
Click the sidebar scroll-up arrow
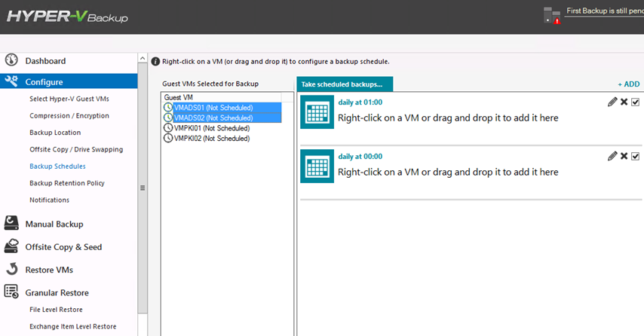143,58
